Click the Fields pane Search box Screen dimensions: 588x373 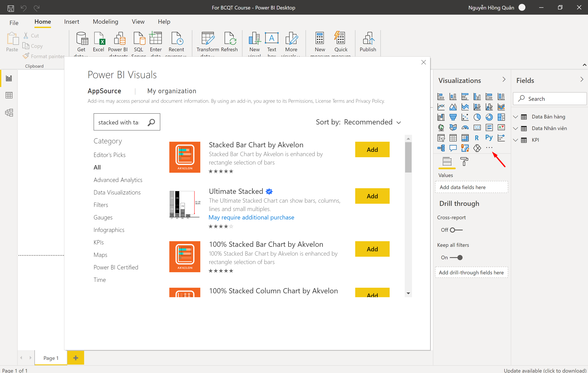549,99
